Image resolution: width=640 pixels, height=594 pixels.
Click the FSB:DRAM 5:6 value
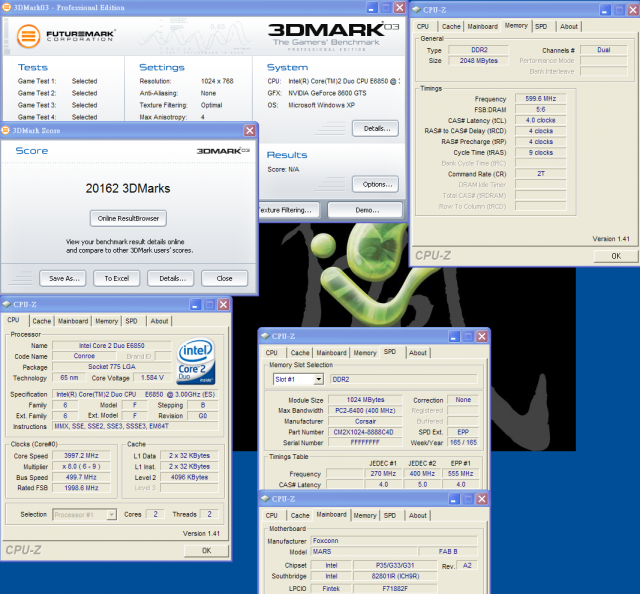[540, 109]
